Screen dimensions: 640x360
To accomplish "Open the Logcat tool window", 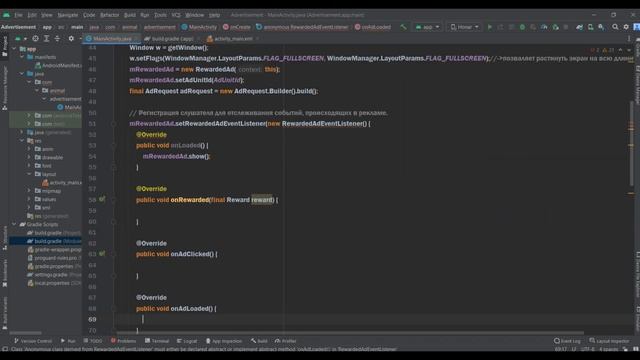I will [187, 341].
